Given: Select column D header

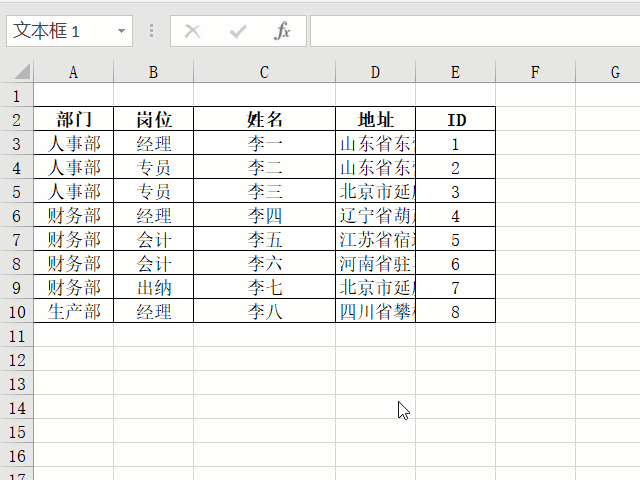Looking at the screenshot, I should coord(376,72).
